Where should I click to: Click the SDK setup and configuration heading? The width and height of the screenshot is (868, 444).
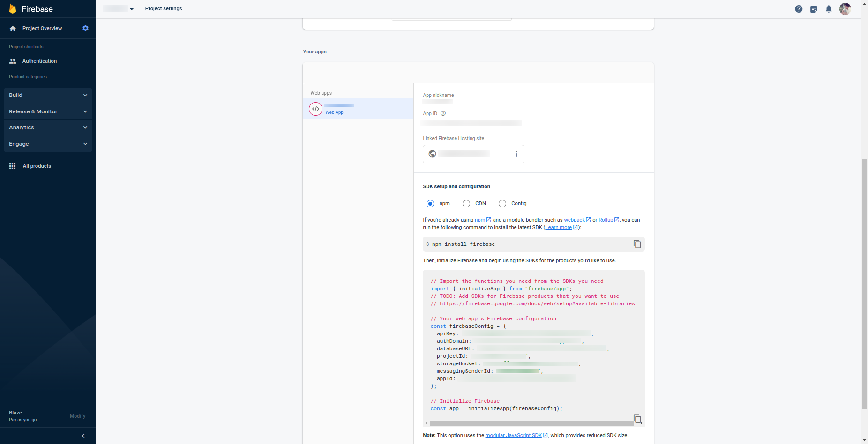click(456, 187)
